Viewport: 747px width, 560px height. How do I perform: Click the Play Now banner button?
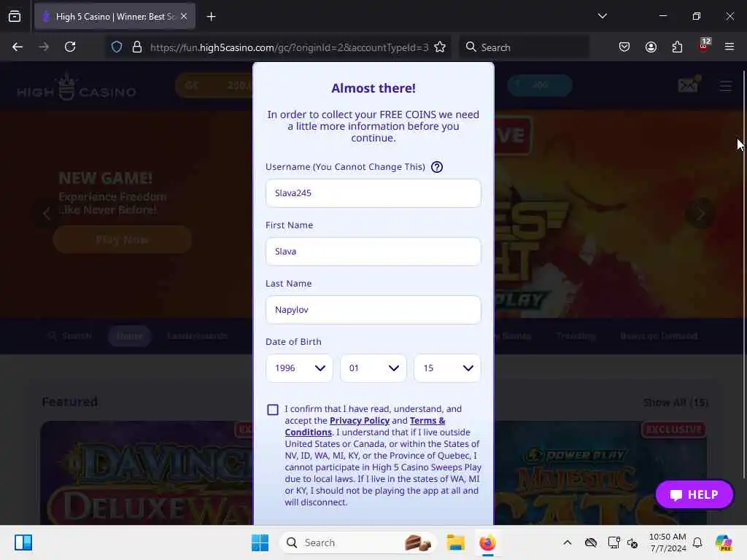[123, 239]
